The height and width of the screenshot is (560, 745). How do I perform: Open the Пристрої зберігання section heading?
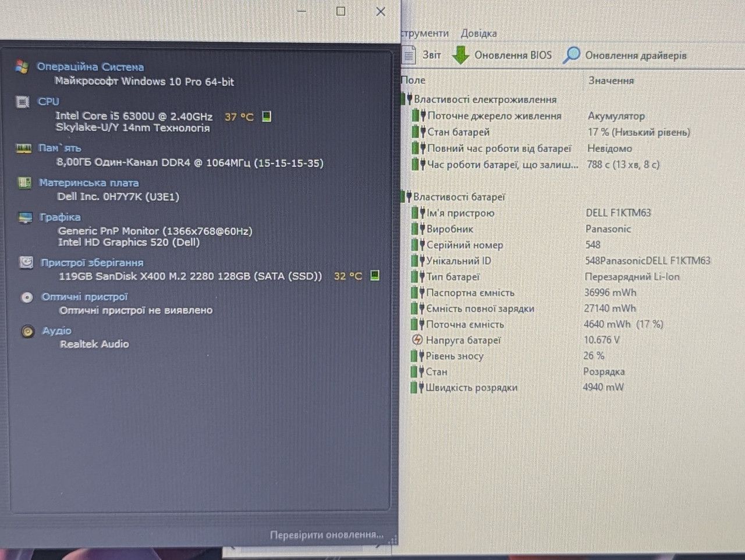92,262
